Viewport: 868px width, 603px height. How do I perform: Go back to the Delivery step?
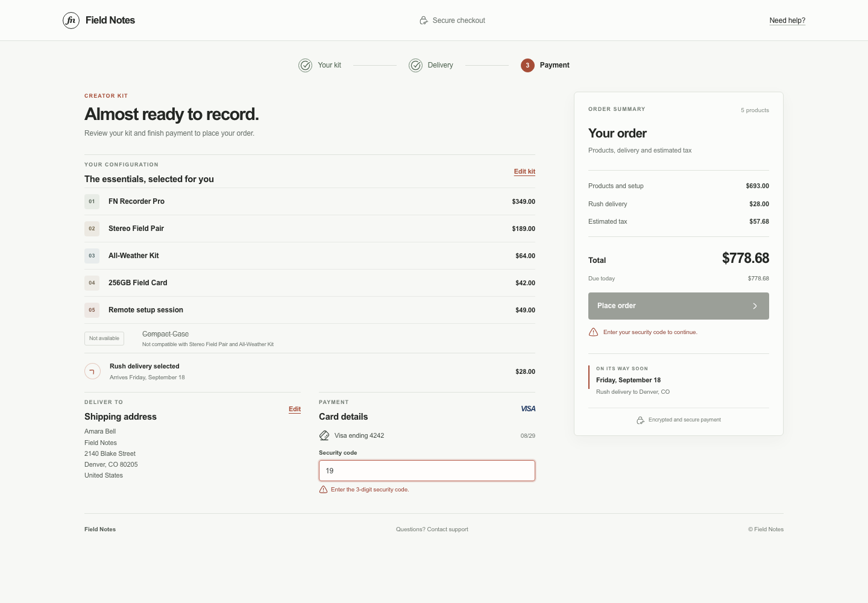coord(440,65)
